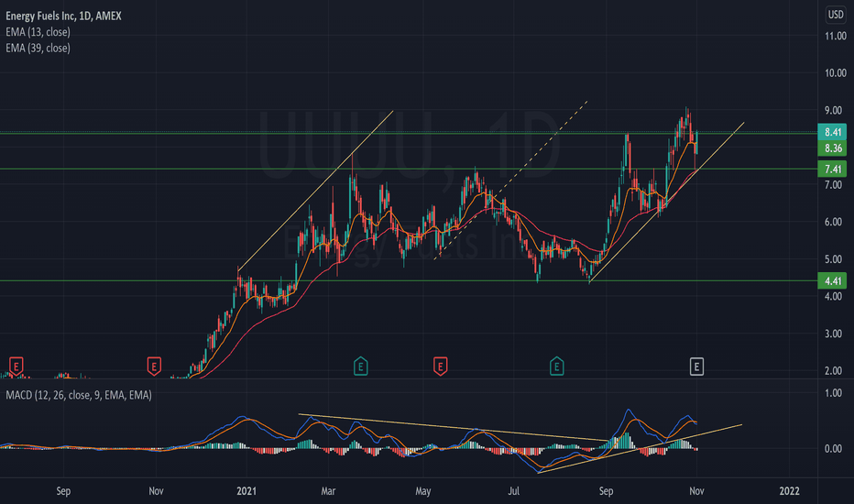This screenshot has height=504, width=854.
Task: Click the USD currency button
Action: click(836, 15)
